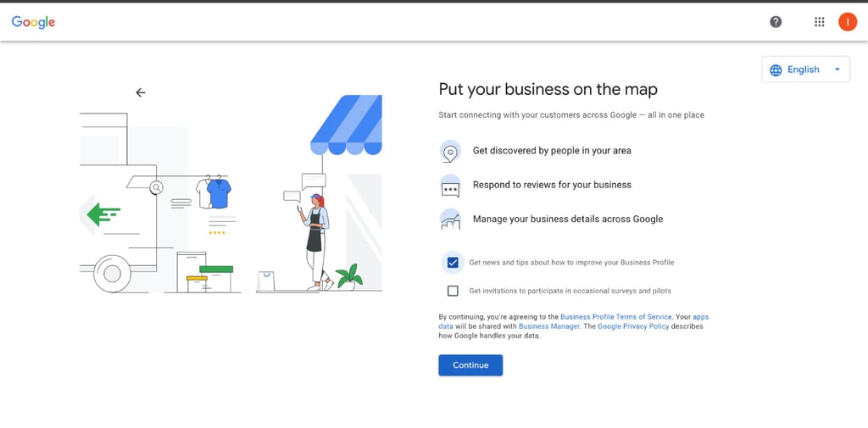Click the chart icon beside Manage details
The height and width of the screenshot is (428, 868).
(451, 220)
